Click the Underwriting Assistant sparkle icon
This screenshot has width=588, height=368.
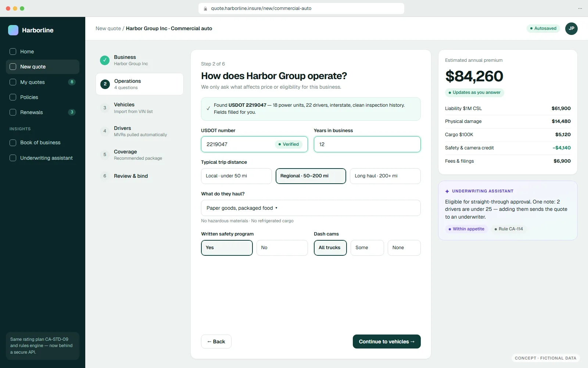point(447,191)
